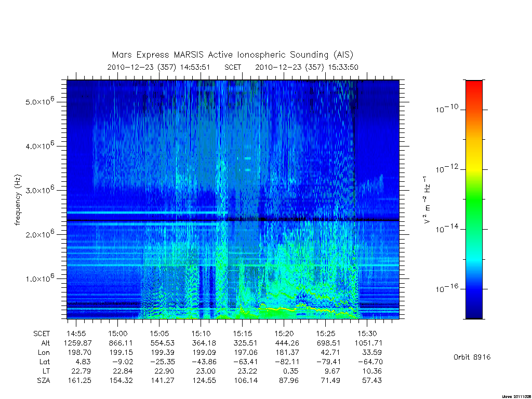Click the 14:55 time tick label
532x399 pixels.
(76, 334)
